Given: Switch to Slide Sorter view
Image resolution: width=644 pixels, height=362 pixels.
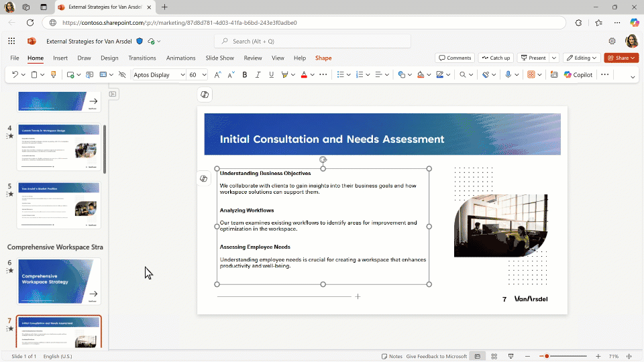Looking at the screenshot, I should coord(494,356).
